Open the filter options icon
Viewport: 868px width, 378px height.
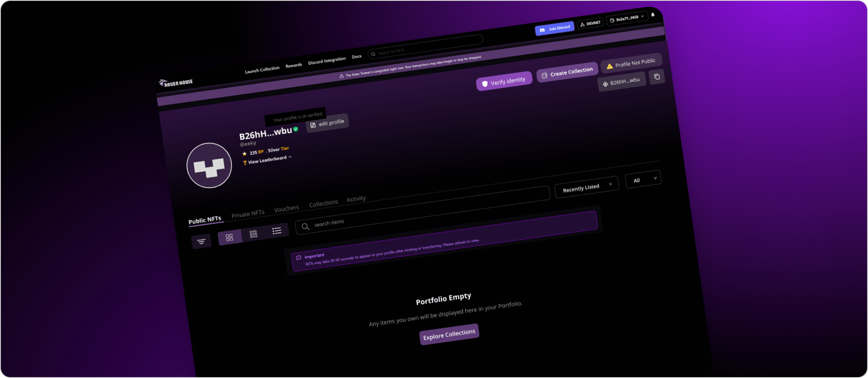[x=201, y=242]
